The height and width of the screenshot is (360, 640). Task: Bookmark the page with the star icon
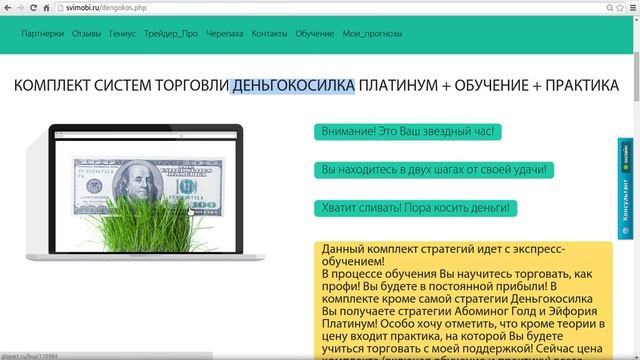pyautogui.click(x=620, y=8)
